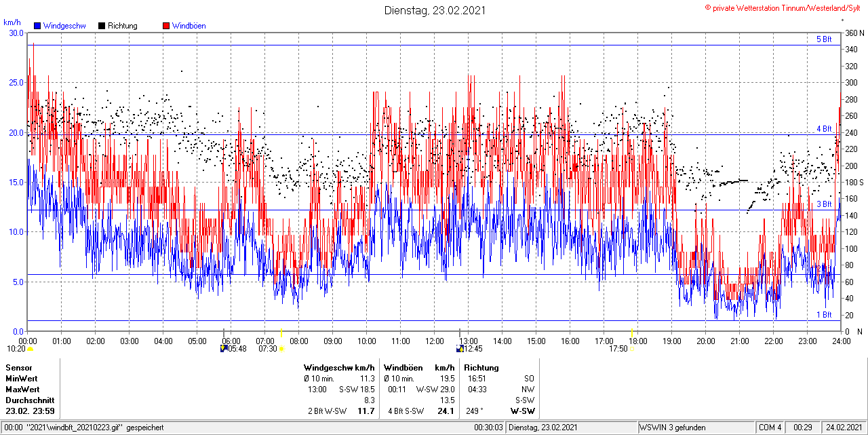Click the 4 Bft line label
The height and width of the screenshot is (435, 868).
click(824, 128)
